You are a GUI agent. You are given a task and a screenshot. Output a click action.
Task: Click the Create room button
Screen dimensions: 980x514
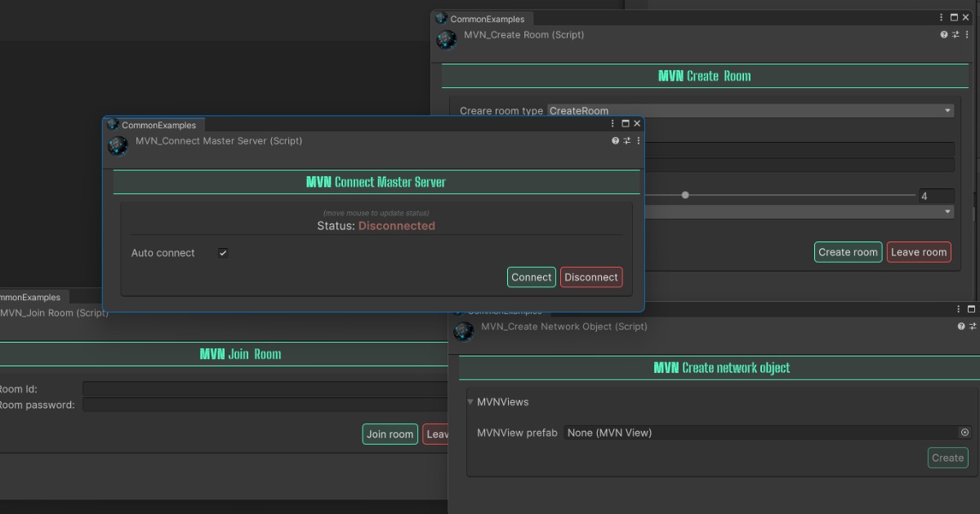(x=848, y=252)
